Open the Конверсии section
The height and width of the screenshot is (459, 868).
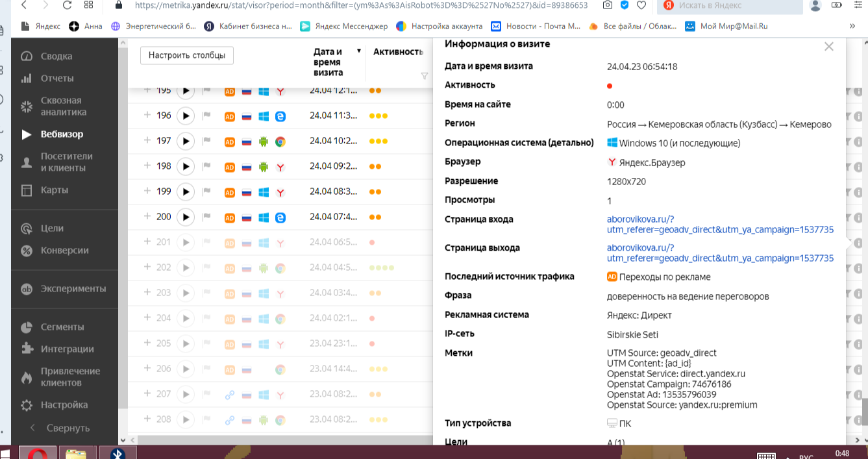coord(65,251)
